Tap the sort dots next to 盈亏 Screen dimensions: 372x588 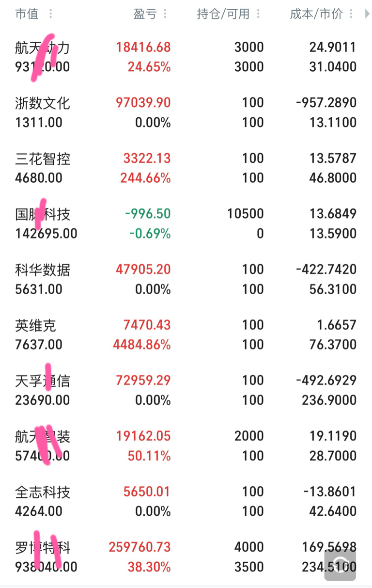click(x=165, y=14)
